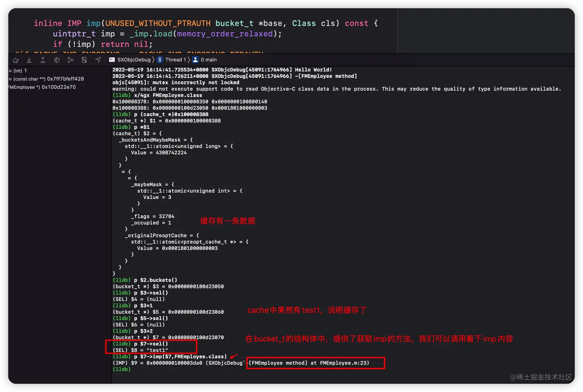Click '(bucket_t *) $3 = 0x0000000100d23050' output

pos(168,287)
